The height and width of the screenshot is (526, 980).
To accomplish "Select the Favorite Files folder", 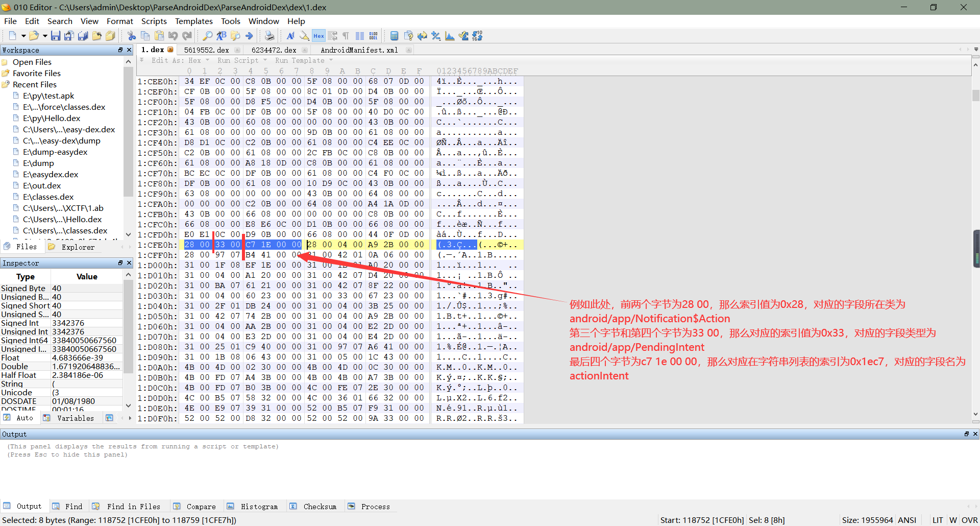I will pyautogui.click(x=37, y=73).
